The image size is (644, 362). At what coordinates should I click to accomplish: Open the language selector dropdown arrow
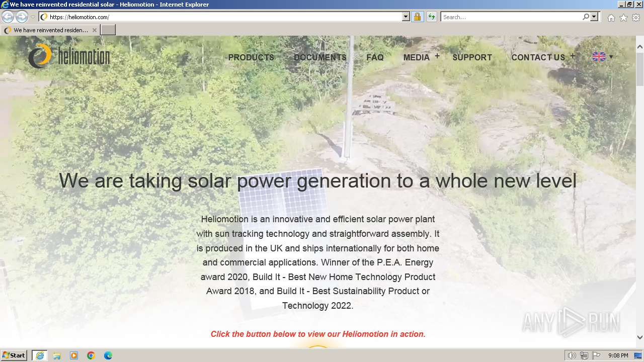pos(611,57)
